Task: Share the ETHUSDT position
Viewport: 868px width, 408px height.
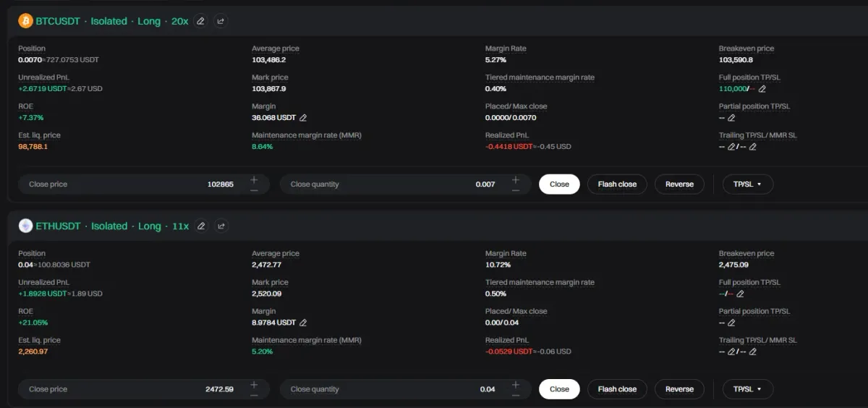Action: coord(221,226)
